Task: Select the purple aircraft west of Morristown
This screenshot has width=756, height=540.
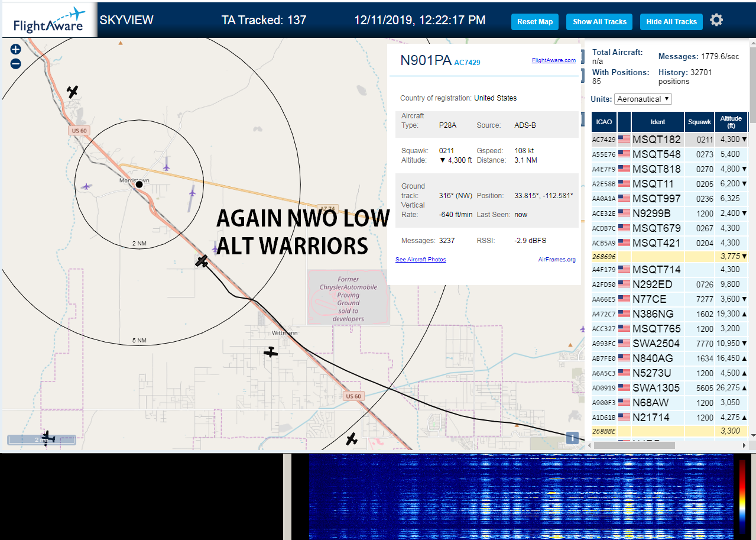Action: click(87, 187)
